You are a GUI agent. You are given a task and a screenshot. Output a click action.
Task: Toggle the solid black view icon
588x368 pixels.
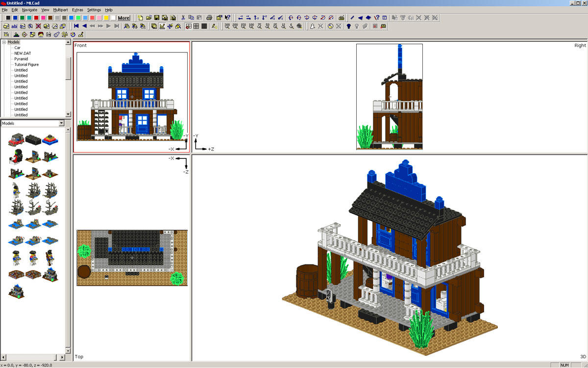tap(204, 26)
